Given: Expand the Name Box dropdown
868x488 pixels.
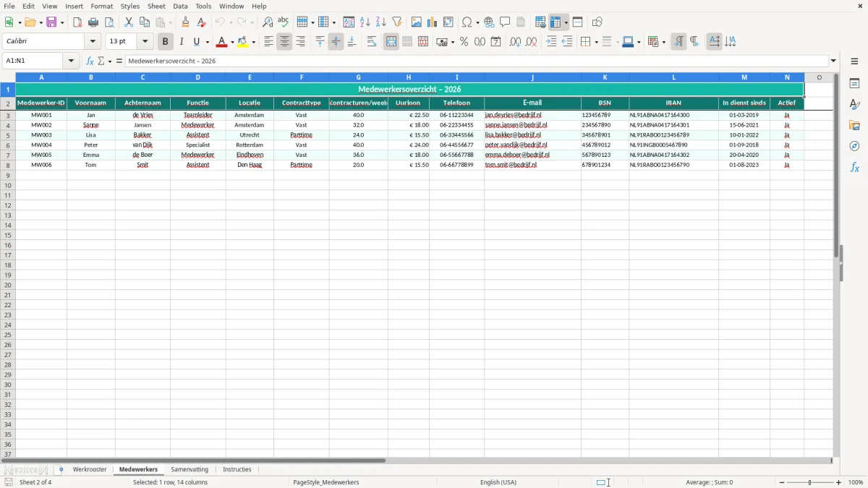Looking at the screenshot, I should coord(71,61).
